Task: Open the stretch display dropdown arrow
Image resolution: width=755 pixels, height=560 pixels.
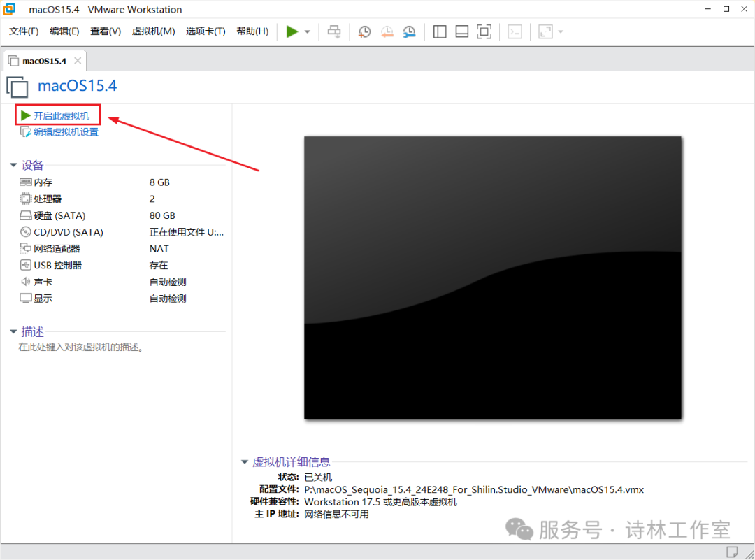Action: pyautogui.click(x=561, y=32)
